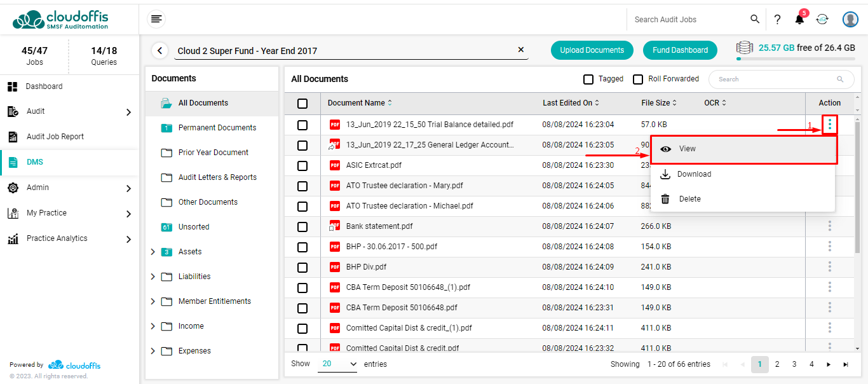Expand the Expenses folder tree

tap(153, 351)
